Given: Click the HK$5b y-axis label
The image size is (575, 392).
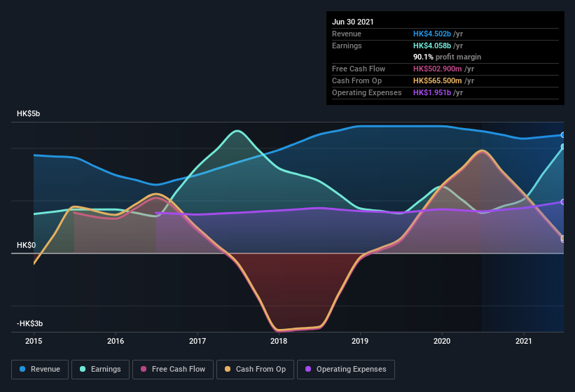Looking at the screenshot, I should tap(28, 113).
